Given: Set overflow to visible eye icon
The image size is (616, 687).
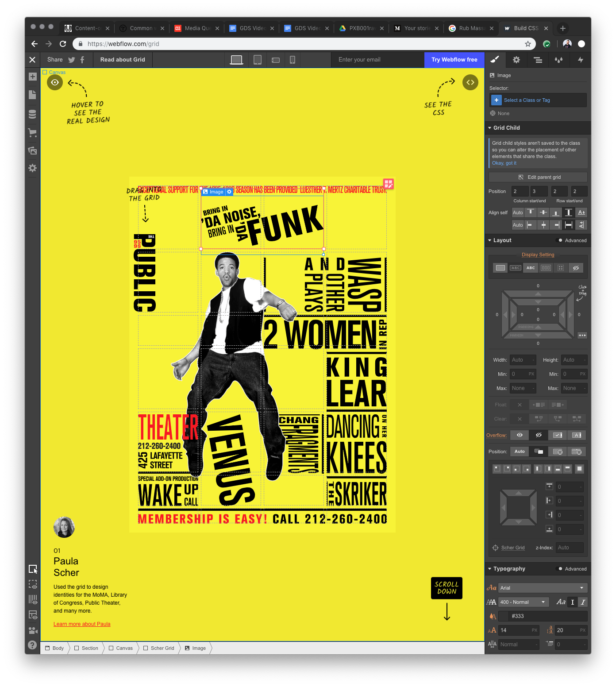Looking at the screenshot, I should (520, 435).
